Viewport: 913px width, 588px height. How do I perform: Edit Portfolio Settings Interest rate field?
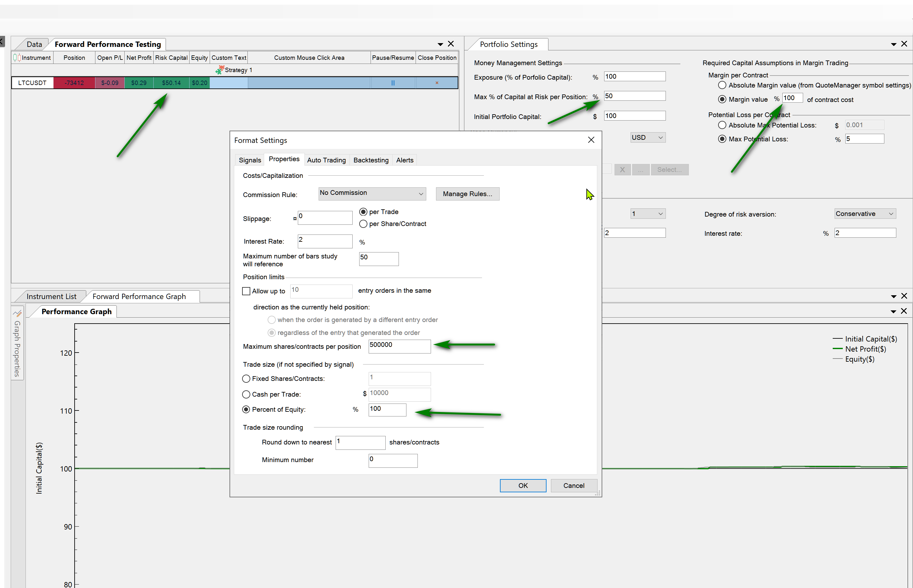click(865, 233)
